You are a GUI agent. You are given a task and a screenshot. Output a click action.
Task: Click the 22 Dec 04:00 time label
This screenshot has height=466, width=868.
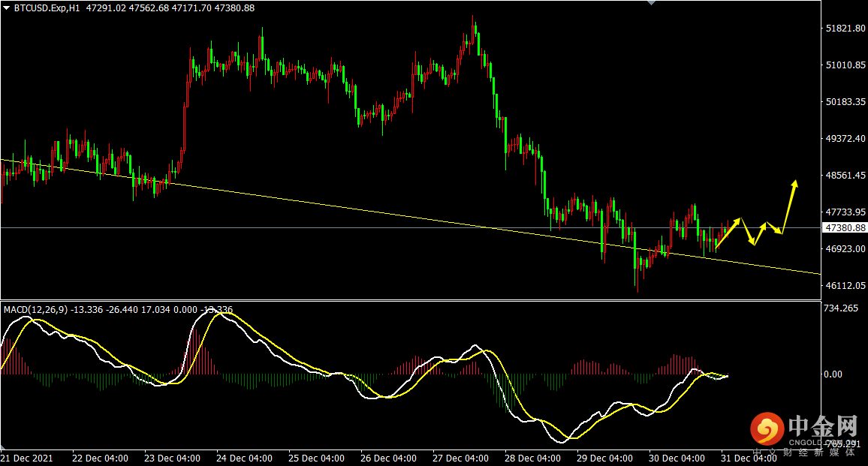[100, 458]
